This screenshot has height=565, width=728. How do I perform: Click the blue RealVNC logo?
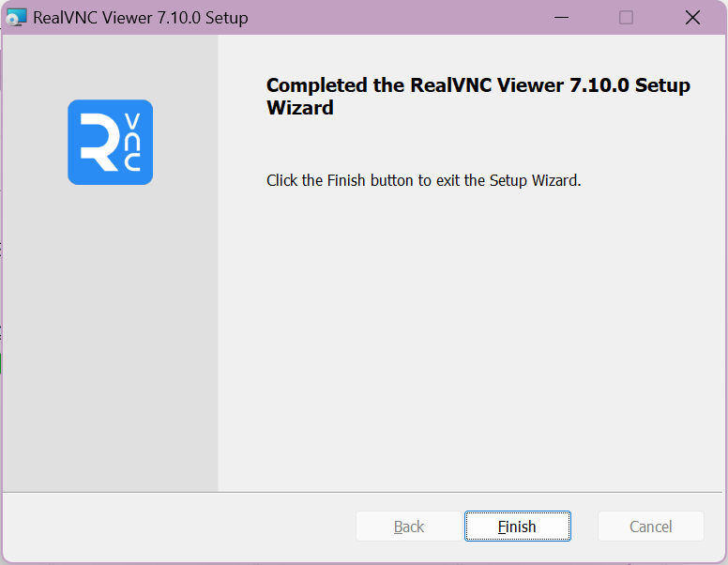[110, 142]
